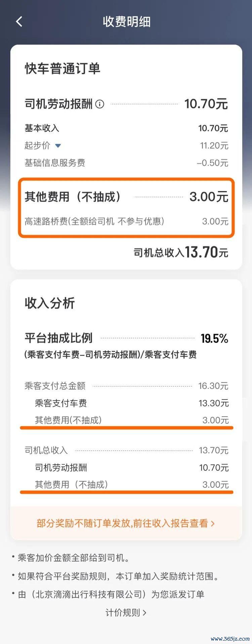Select the 基本收入 row

(126, 128)
